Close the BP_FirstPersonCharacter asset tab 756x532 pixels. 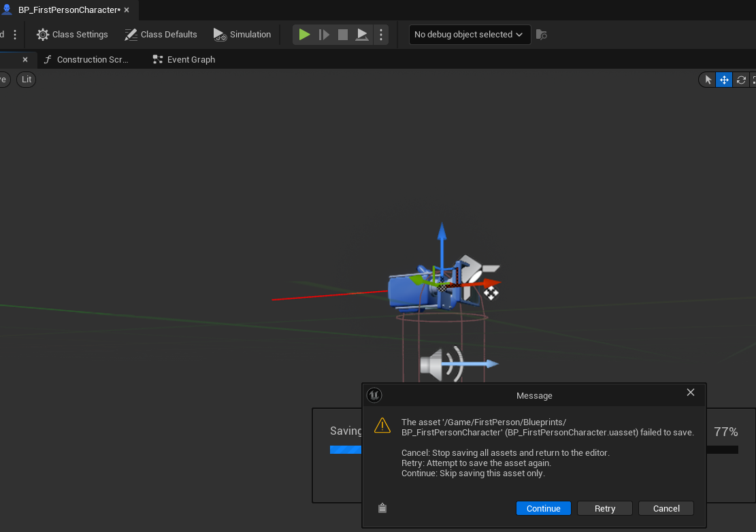[x=127, y=10]
